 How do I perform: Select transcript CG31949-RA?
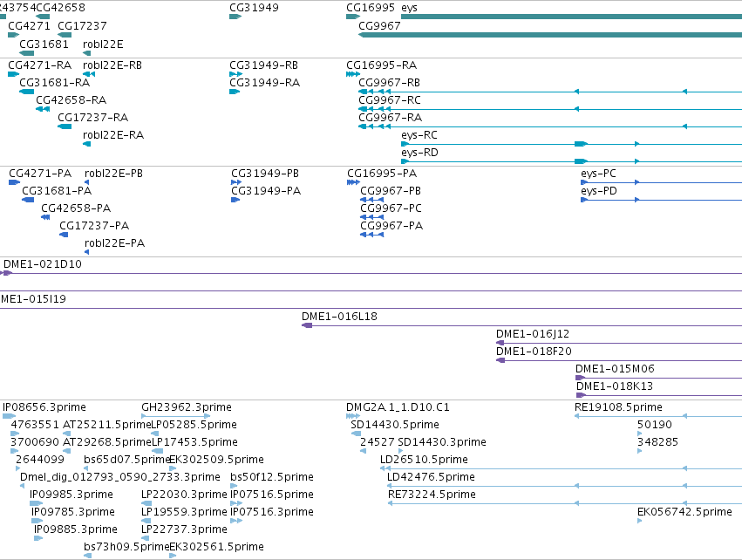pyautogui.click(x=264, y=83)
